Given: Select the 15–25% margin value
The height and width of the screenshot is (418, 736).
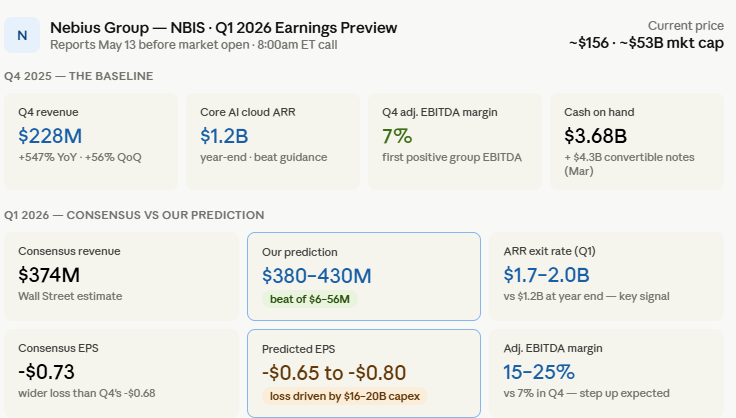Looking at the screenshot, I should (x=539, y=372).
